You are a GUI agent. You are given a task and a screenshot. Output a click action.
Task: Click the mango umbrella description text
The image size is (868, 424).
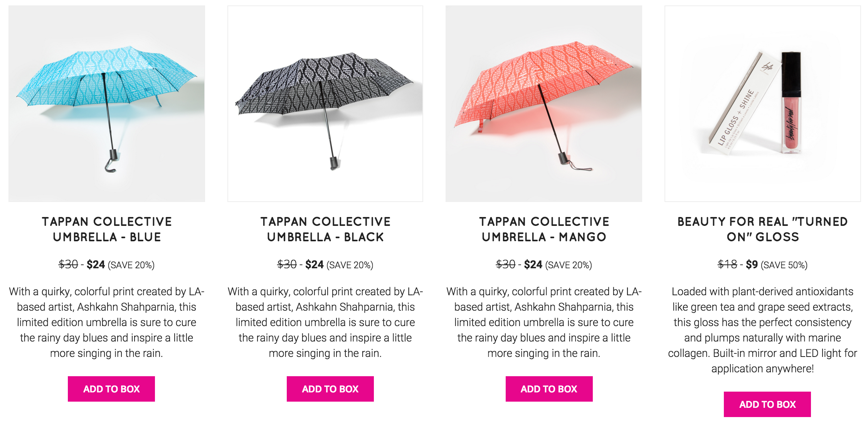[544, 322]
